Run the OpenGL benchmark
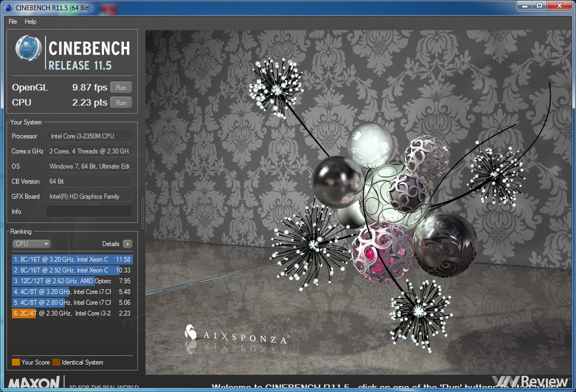The image size is (576, 392). click(121, 88)
